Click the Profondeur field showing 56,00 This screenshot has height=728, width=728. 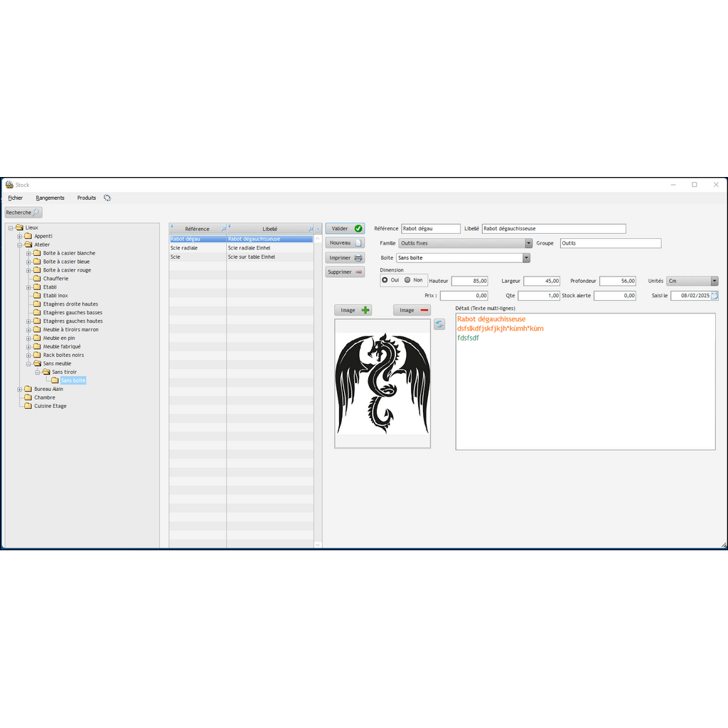[x=618, y=281]
